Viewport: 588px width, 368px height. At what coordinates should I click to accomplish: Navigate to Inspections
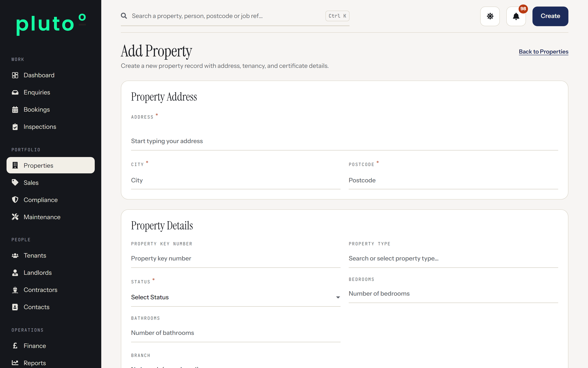point(51,127)
